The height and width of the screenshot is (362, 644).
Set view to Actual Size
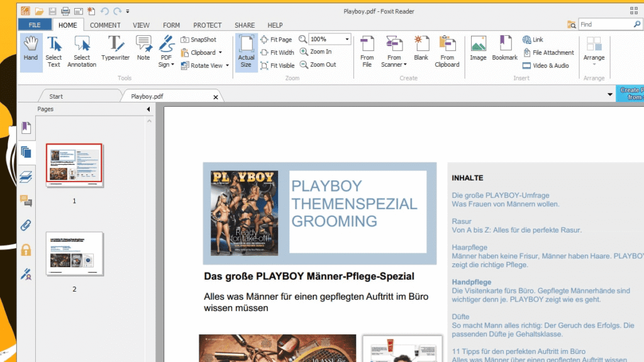click(x=246, y=53)
